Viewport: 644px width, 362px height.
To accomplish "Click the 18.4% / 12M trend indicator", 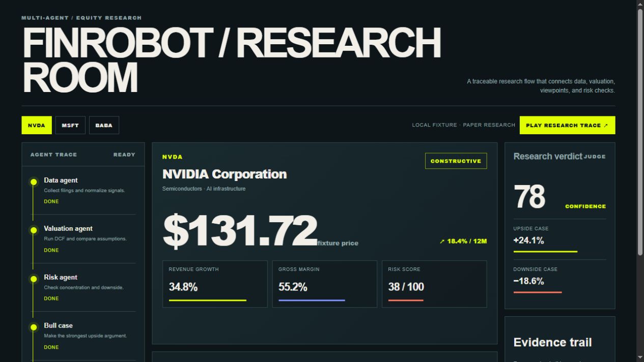I will pos(463,241).
